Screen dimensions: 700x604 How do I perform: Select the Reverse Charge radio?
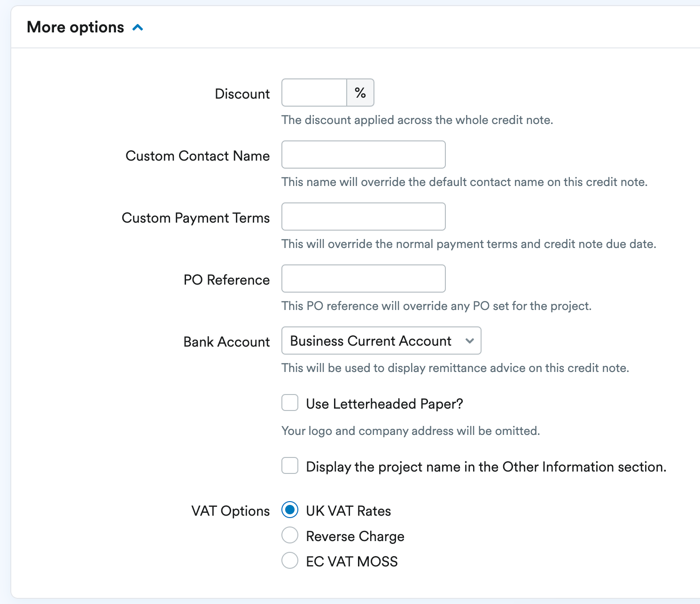tap(290, 535)
